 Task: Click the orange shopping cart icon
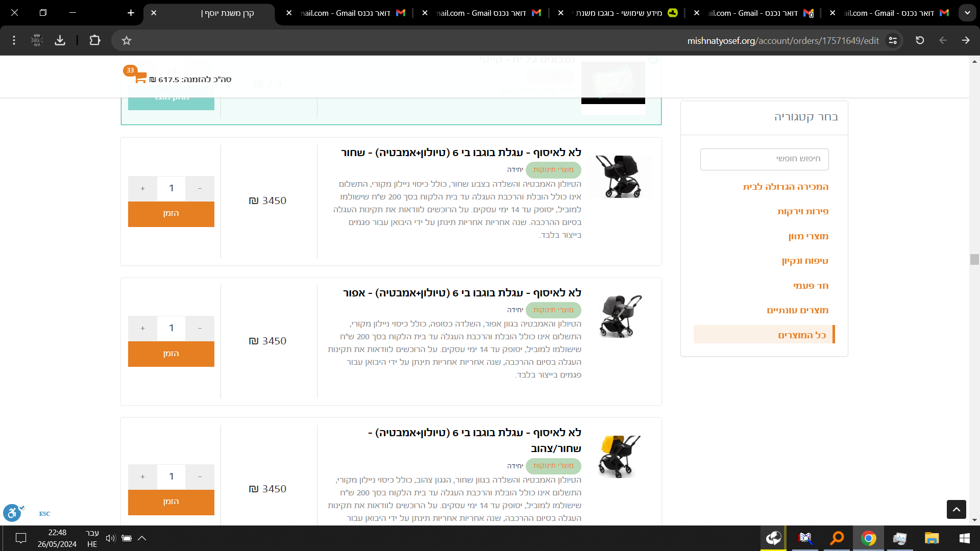coord(140,78)
